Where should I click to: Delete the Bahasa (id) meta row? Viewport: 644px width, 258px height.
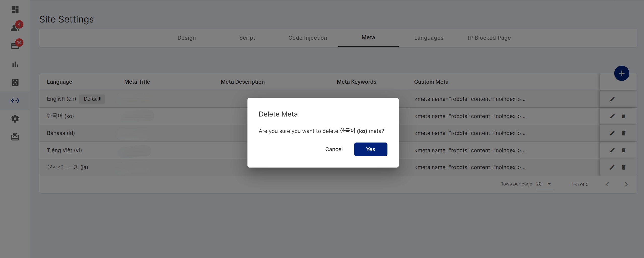pyautogui.click(x=624, y=133)
